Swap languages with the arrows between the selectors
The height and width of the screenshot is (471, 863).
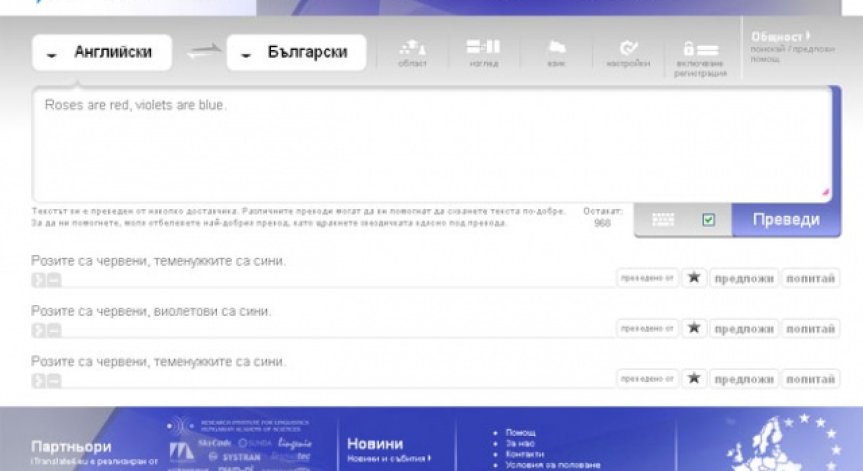point(203,52)
